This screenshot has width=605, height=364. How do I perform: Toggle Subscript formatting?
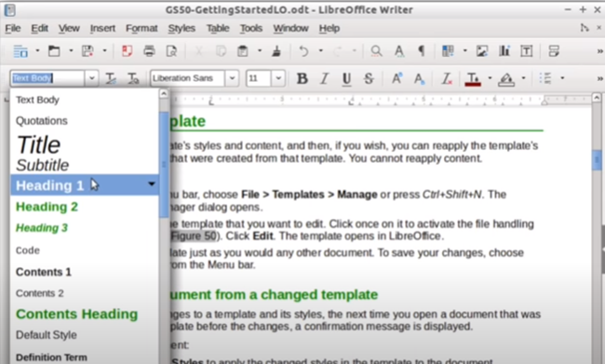[419, 79]
